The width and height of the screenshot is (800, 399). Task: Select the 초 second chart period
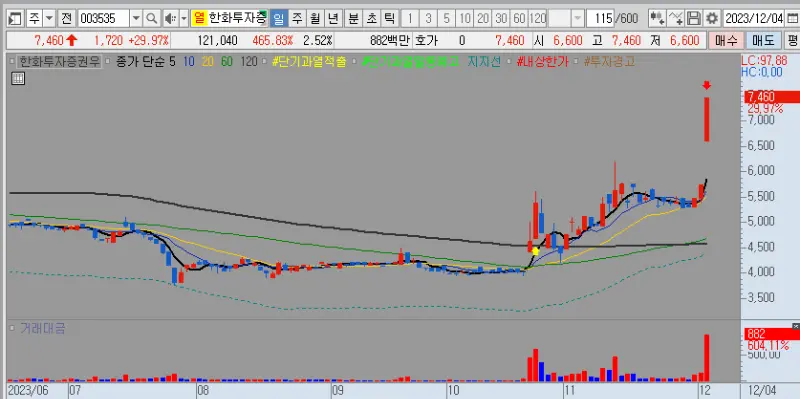click(371, 19)
